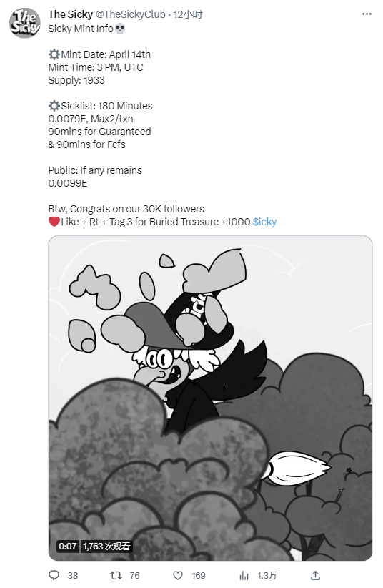The image size is (383, 588).
Task: Click the share upload icon
Action: (316, 575)
